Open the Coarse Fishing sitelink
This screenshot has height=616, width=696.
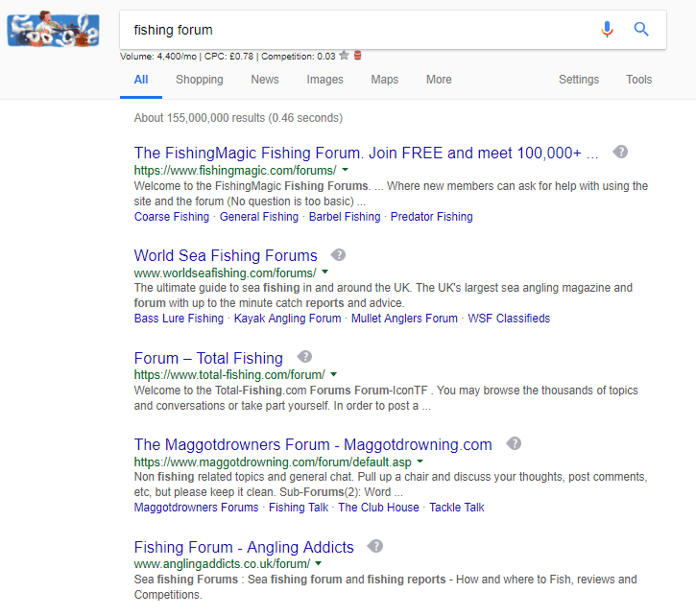[171, 217]
